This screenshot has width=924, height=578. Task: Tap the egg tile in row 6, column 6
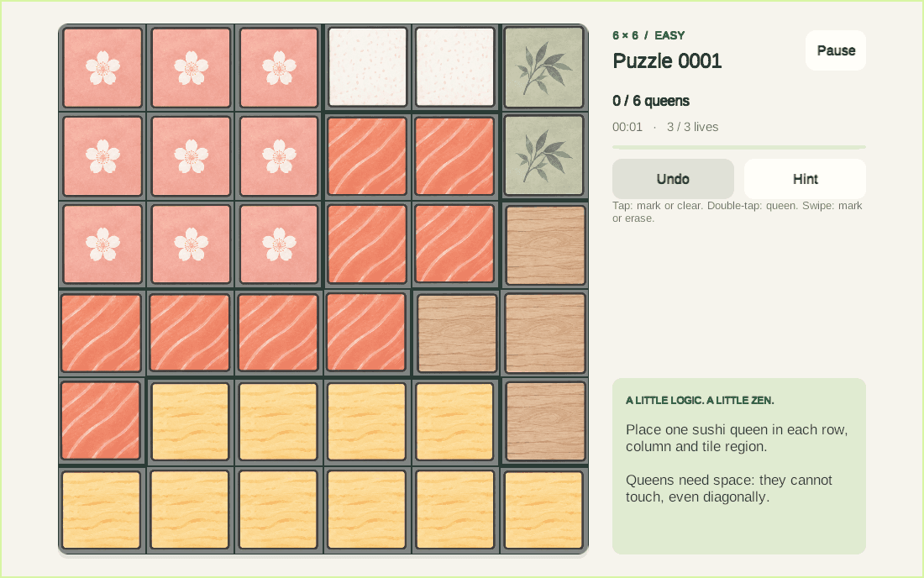(543, 510)
